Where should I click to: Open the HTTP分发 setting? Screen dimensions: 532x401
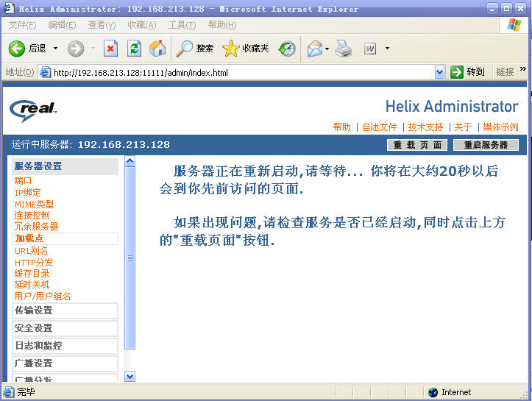pos(34,262)
